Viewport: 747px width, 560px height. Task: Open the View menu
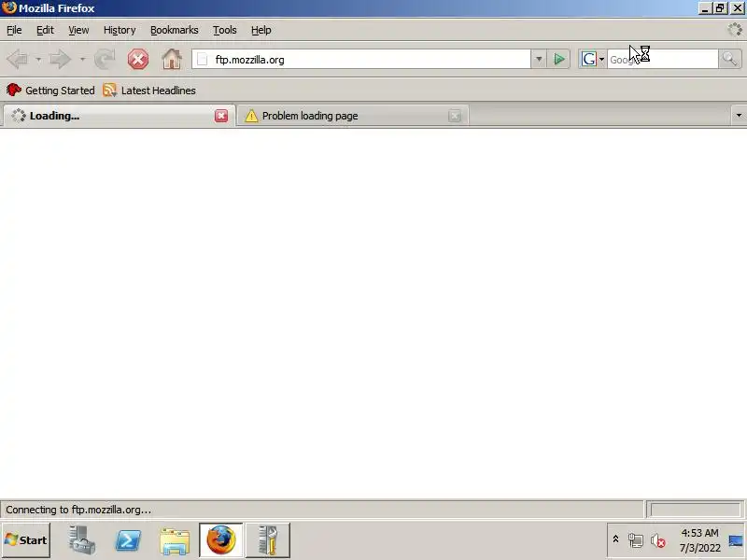[x=78, y=30]
